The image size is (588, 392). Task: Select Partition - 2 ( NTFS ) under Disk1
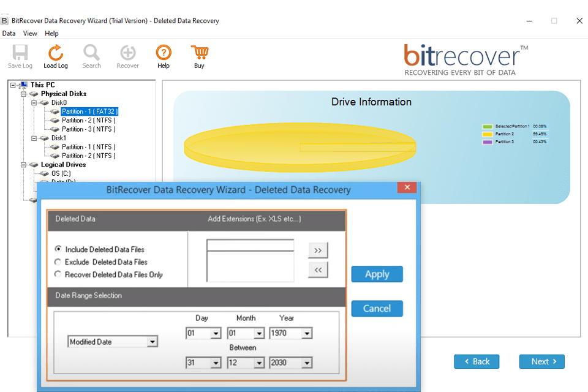[x=88, y=156]
